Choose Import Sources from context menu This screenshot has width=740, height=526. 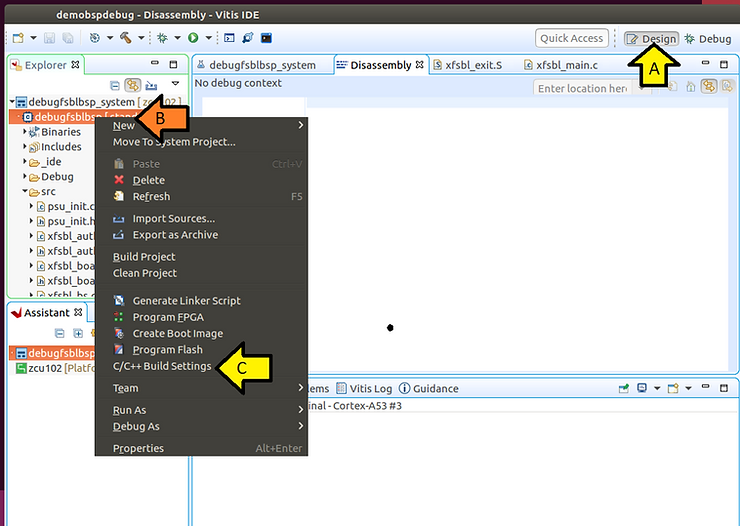pos(202,218)
